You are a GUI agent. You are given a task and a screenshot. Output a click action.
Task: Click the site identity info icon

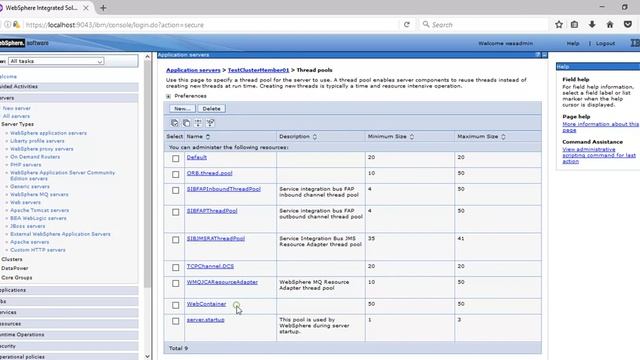click(x=7, y=24)
